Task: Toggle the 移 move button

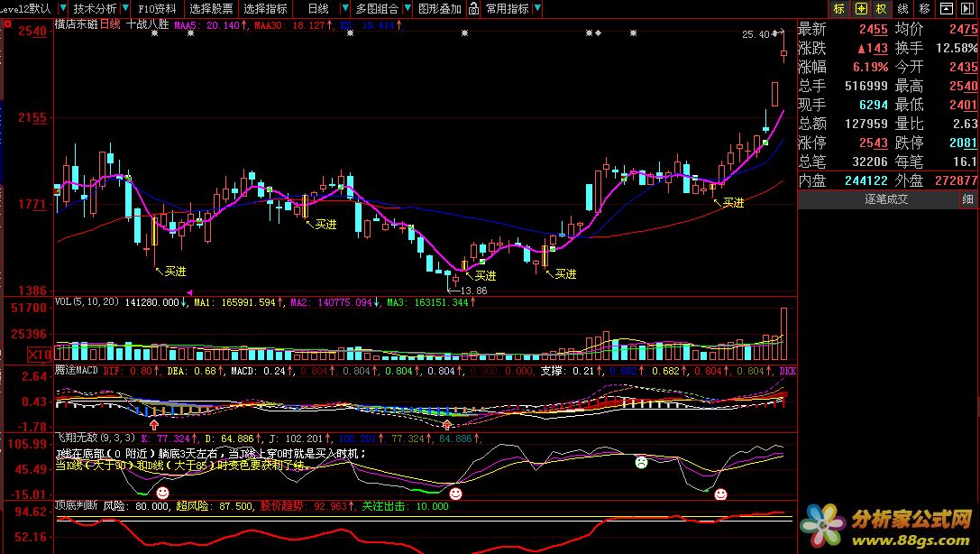Action: pyautogui.click(x=925, y=9)
